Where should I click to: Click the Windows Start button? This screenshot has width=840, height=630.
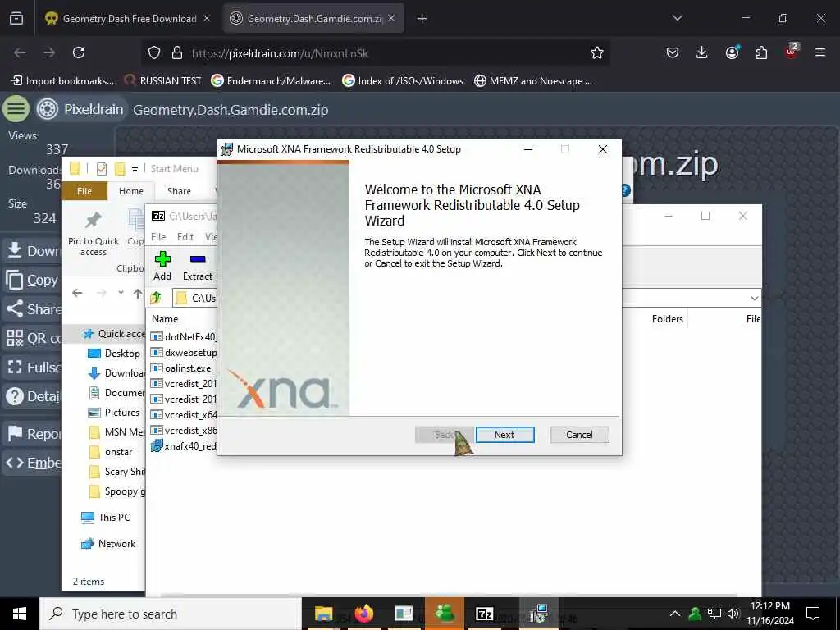coord(20,614)
